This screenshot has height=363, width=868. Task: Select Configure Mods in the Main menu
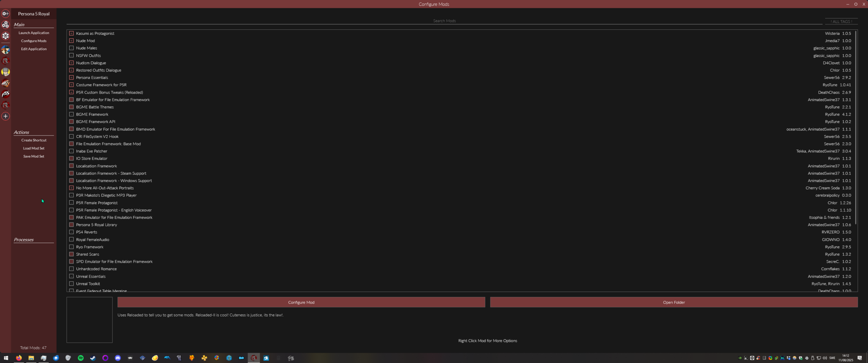[34, 41]
